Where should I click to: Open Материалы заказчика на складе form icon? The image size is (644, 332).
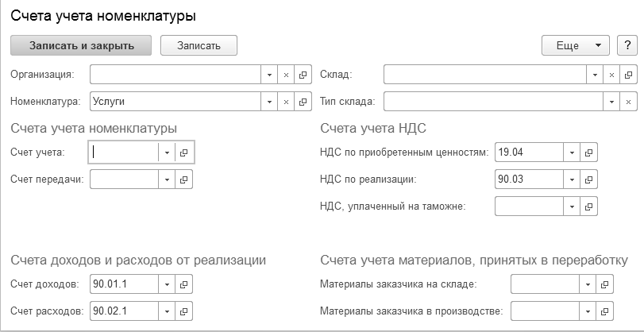[x=604, y=284]
